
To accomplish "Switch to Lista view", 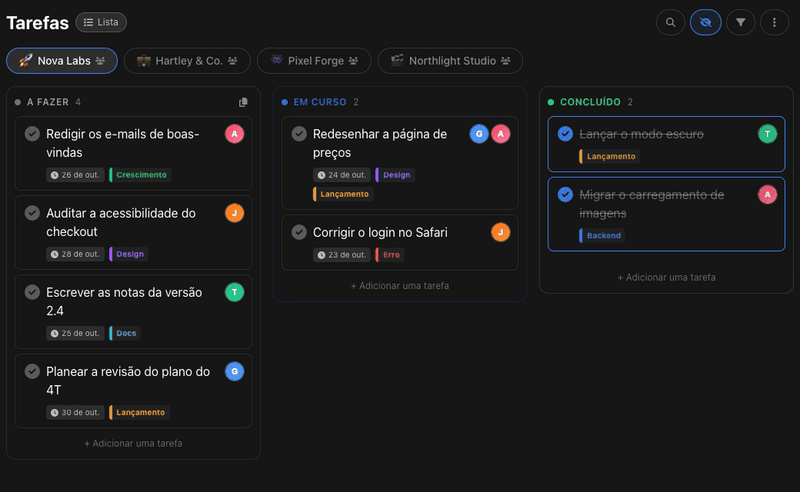I will coord(101,22).
